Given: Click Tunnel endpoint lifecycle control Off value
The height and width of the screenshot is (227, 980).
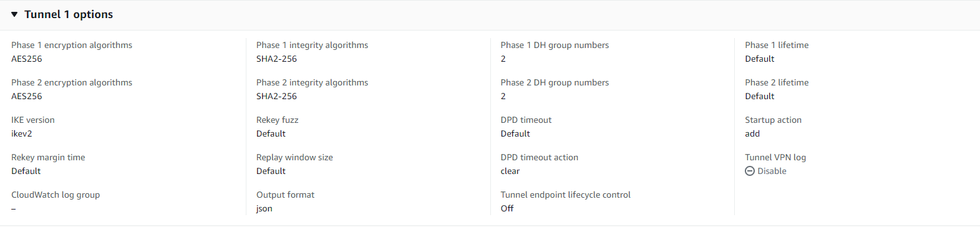Looking at the screenshot, I should 507,208.
